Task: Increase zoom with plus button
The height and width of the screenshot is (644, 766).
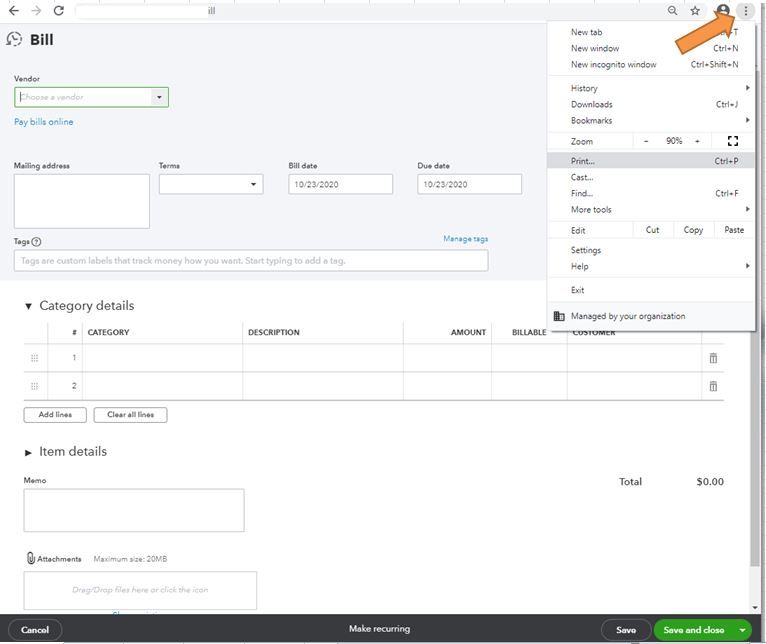Action: click(698, 141)
